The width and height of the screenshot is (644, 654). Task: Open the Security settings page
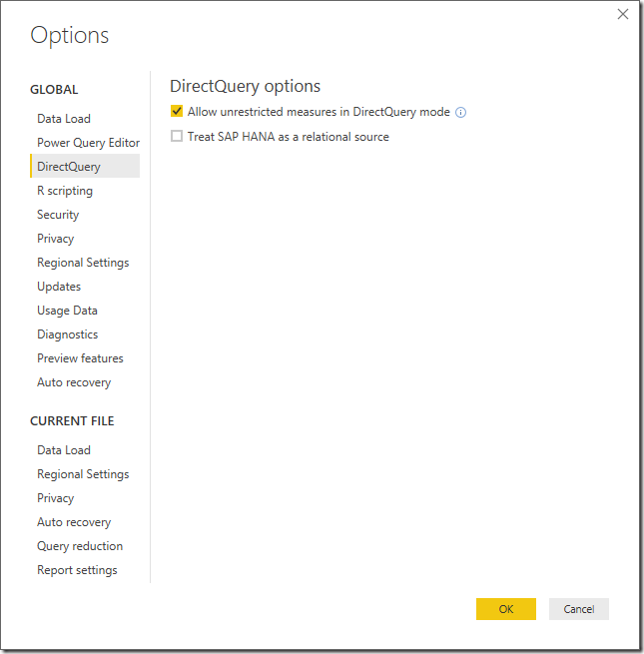pos(58,215)
